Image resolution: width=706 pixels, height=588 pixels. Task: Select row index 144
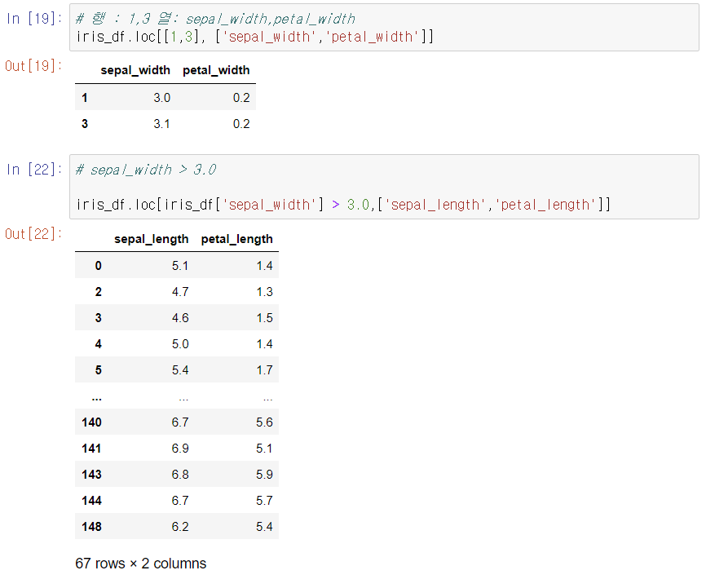pyautogui.click(x=92, y=501)
